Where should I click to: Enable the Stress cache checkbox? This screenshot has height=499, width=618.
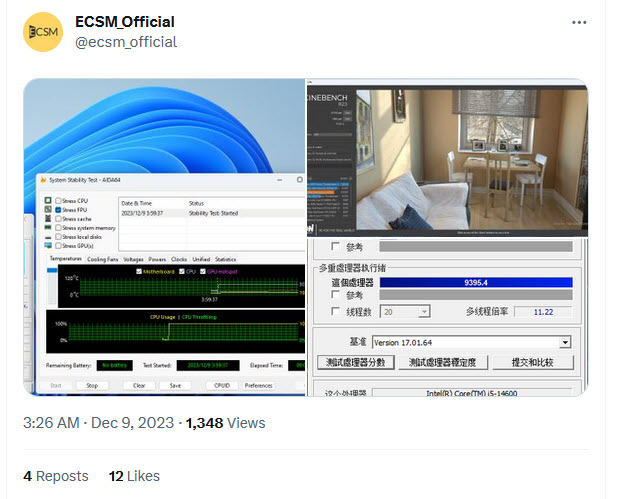(x=58, y=219)
